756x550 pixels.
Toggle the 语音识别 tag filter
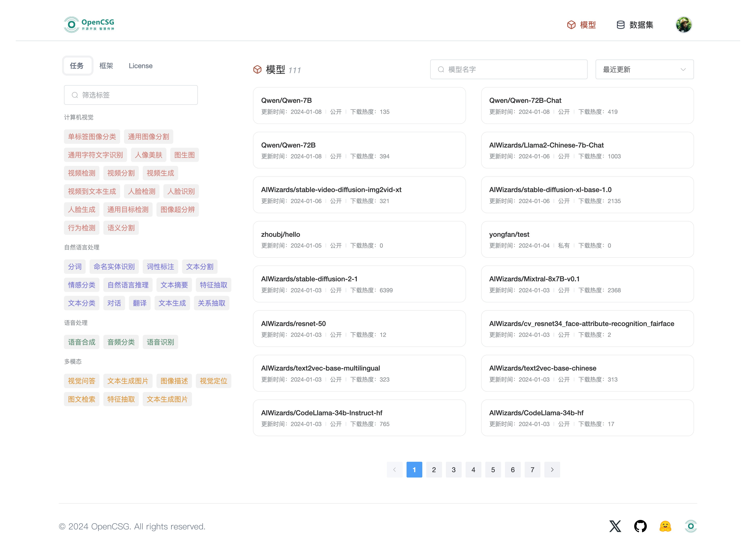coord(160,342)
